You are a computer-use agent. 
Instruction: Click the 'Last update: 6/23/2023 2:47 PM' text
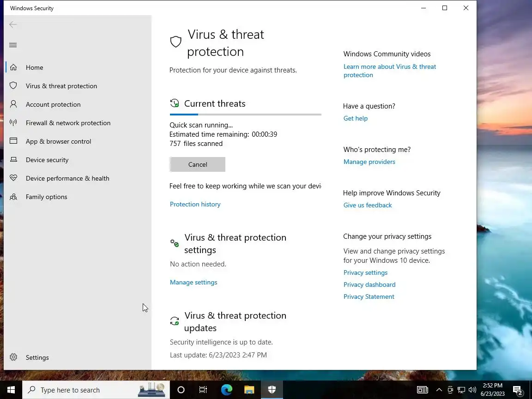[x=218, y=355]
